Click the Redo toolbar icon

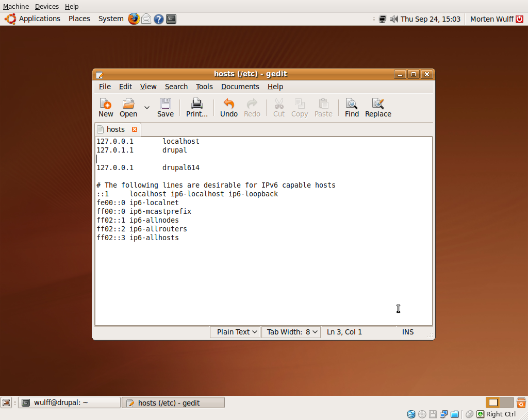point(252,108)
